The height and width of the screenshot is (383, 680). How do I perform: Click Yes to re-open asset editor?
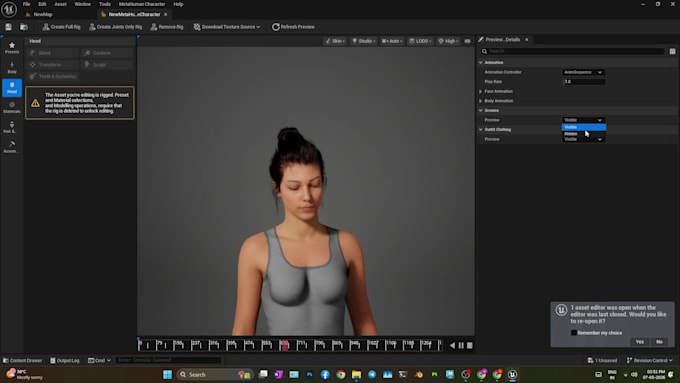(x=640, y=342)
